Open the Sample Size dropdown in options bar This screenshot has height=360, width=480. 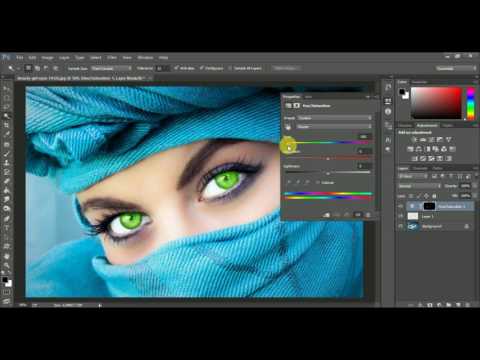(x=111, y=68)
